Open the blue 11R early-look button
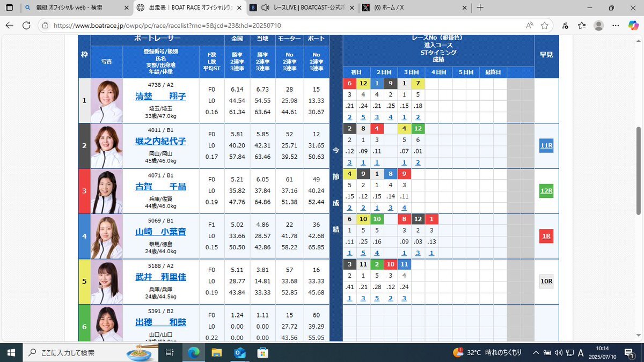Viewport: 644px width, 362px height. point(546,146)
